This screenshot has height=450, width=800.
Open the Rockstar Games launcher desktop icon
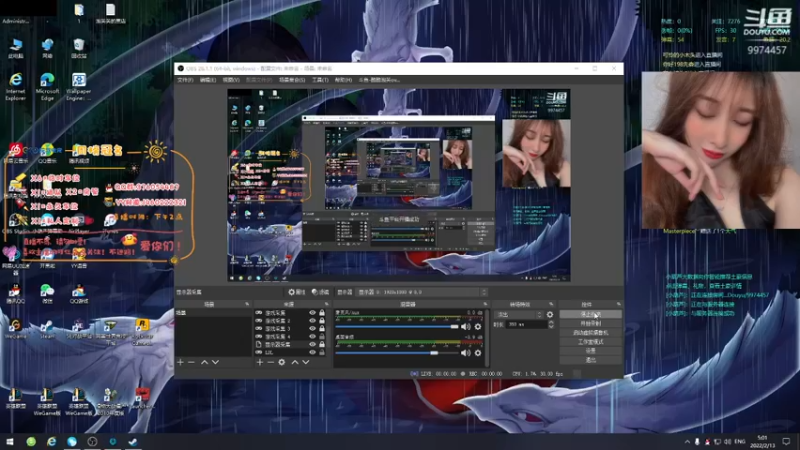pos(142,332)
